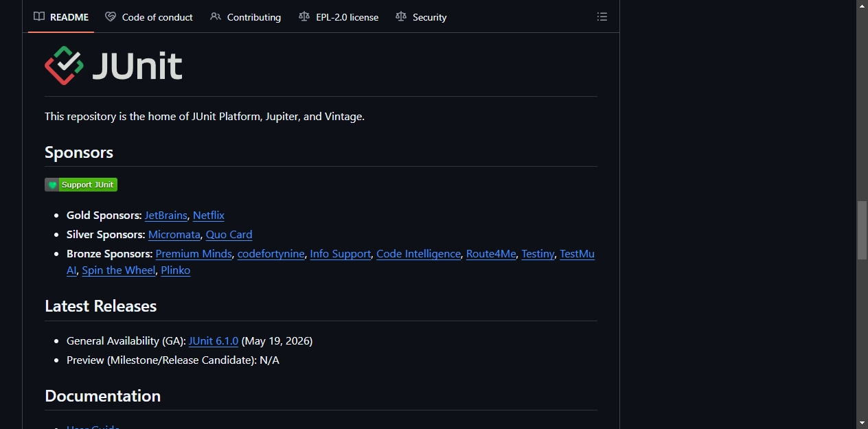Visit the Quo Card link

(x=229, y=235)
